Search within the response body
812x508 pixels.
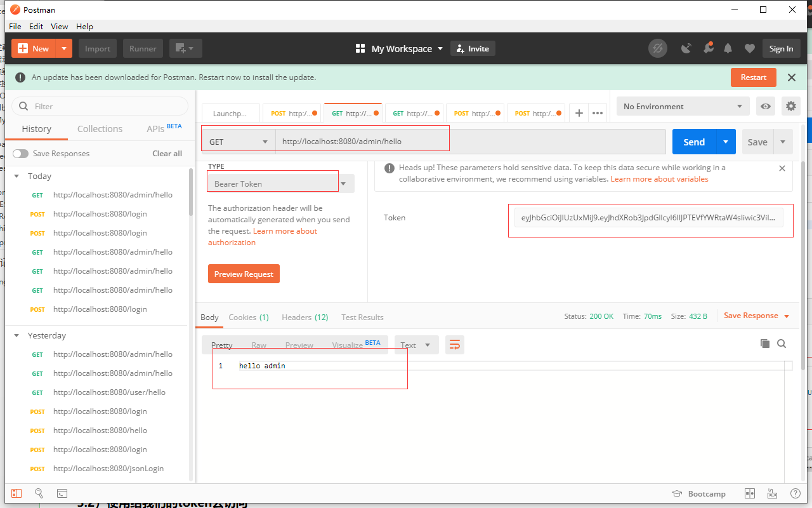(782, 344)
